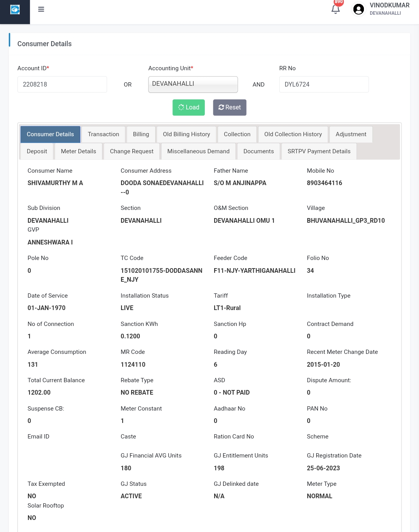The width and height of the screenshot is (419, 532).
Task: Click the Reset button
Action: coord(230,107)
